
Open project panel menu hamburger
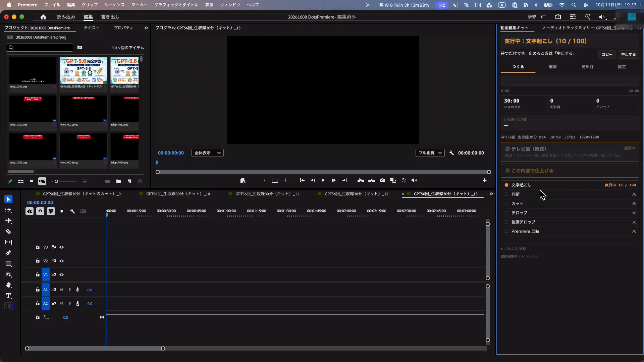[x=75, y=28]
